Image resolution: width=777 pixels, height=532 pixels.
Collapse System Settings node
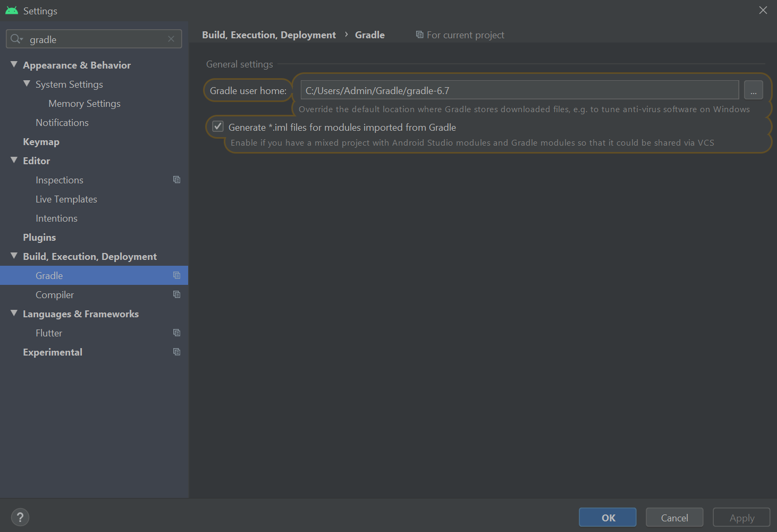pos(27,83)
